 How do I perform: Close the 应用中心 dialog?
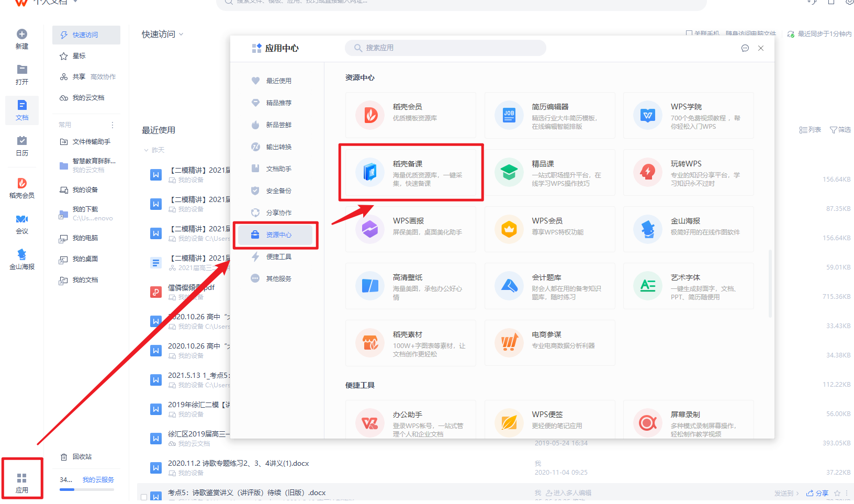click(x=761, y=48)
